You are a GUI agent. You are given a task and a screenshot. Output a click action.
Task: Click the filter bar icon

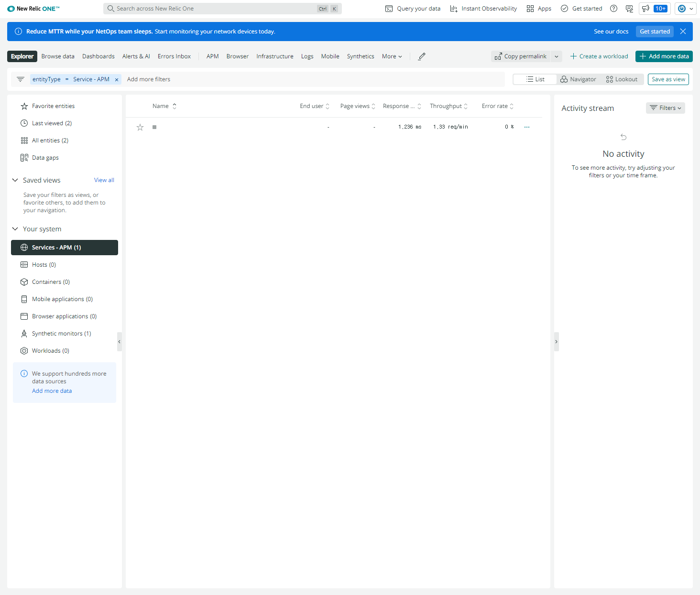click(21, 79)
